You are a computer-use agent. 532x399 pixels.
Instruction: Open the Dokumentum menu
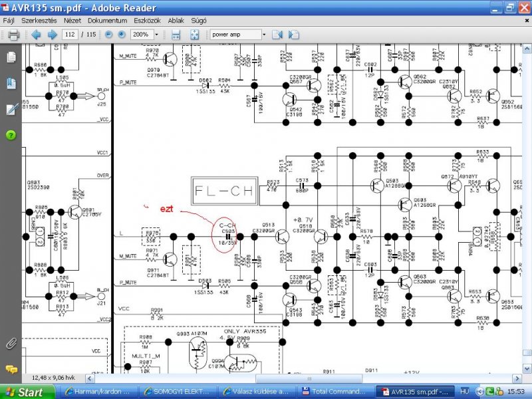(107, 21)
